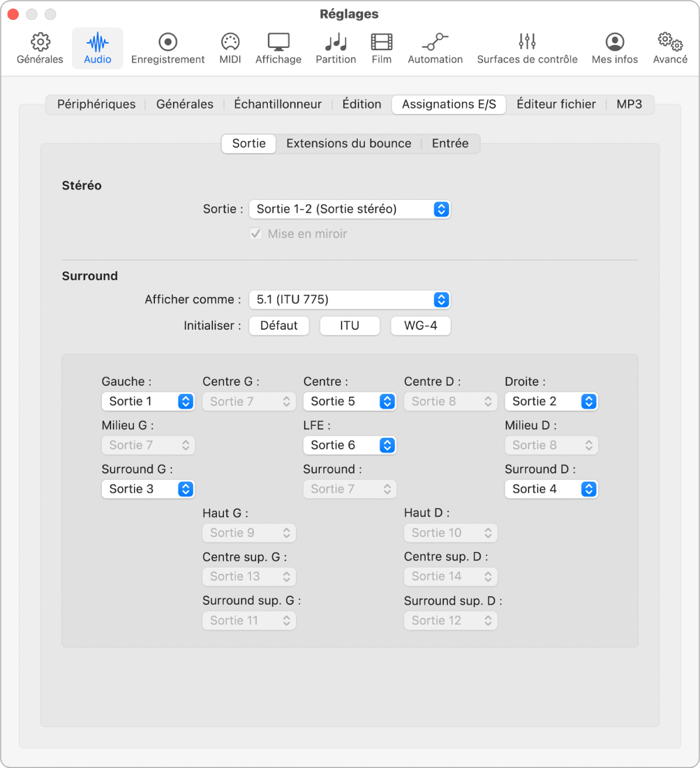This screenshot has width=700, height=768.
Task: Change the LFE channel output dropdown
Action: tap(350, 445)
